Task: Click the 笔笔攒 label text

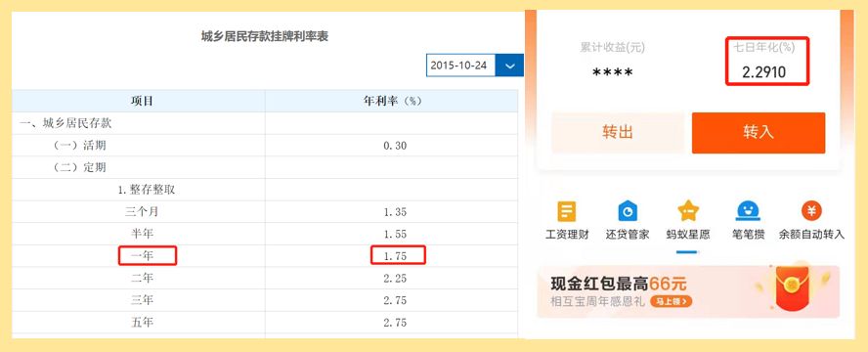Action: (749, 235)
